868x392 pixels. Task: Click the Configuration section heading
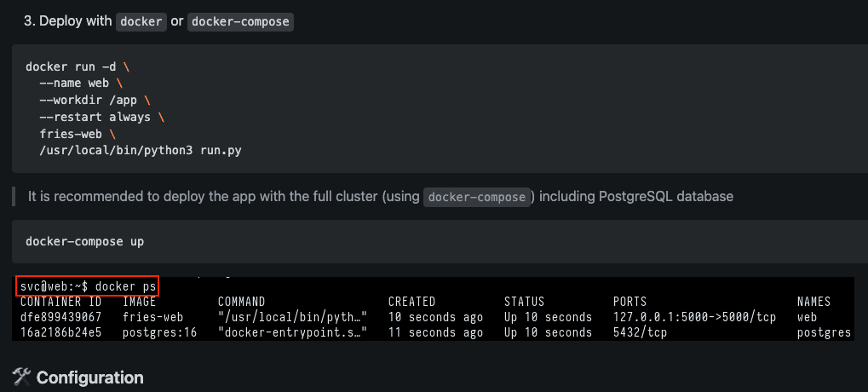tap(89, 378)
